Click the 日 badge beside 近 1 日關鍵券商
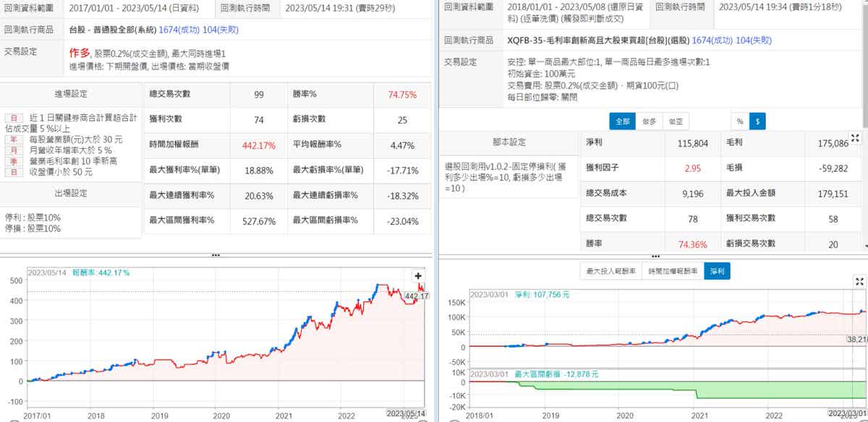 (x=12, y=118)
